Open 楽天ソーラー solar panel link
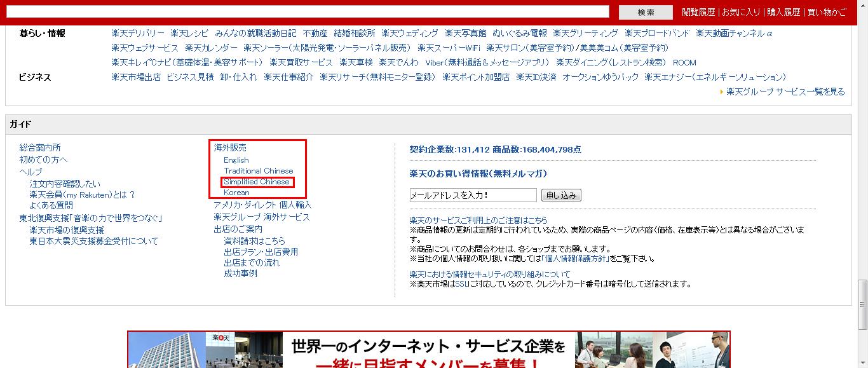The image size is (868, 368). pyautogui.click(x=327, y=48)
